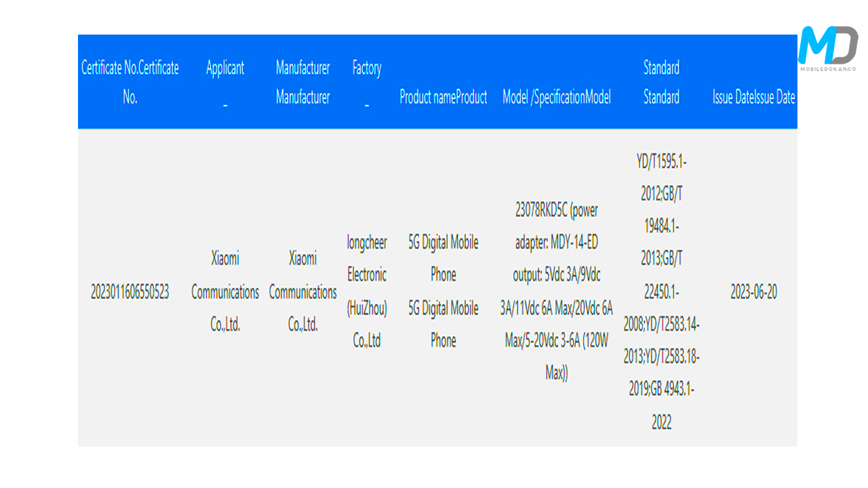This screenshot has height=488, width=868.
Task: Click the Certificate No. column header
Action: point(130,82)
